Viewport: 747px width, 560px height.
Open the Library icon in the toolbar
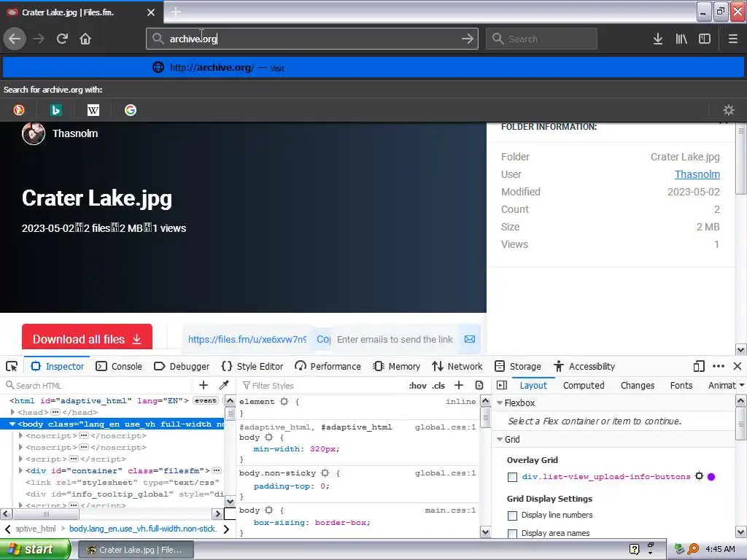[681, 39]
